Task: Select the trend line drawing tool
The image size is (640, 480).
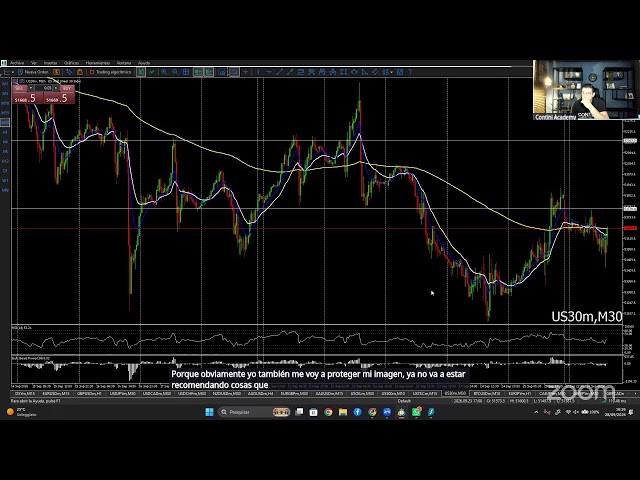Action: click(279, 72)
